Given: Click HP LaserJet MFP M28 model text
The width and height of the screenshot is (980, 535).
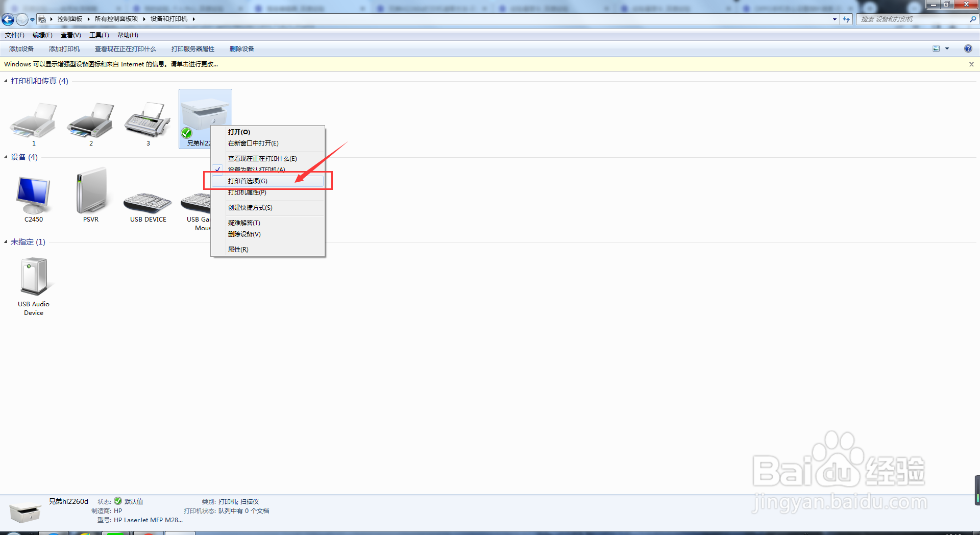Looking at the screenshot, I should [x=148, y=520].
